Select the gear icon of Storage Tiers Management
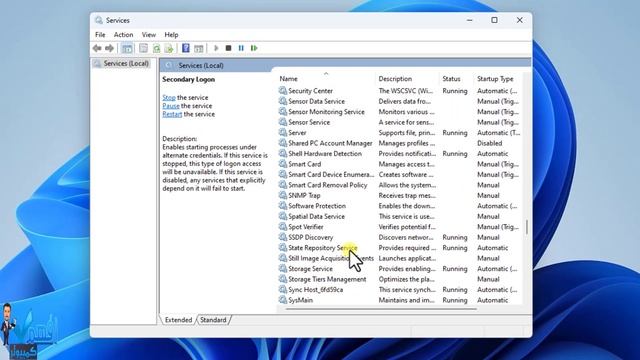This screenshot has height=360, width=640. [x=282, y=279]
